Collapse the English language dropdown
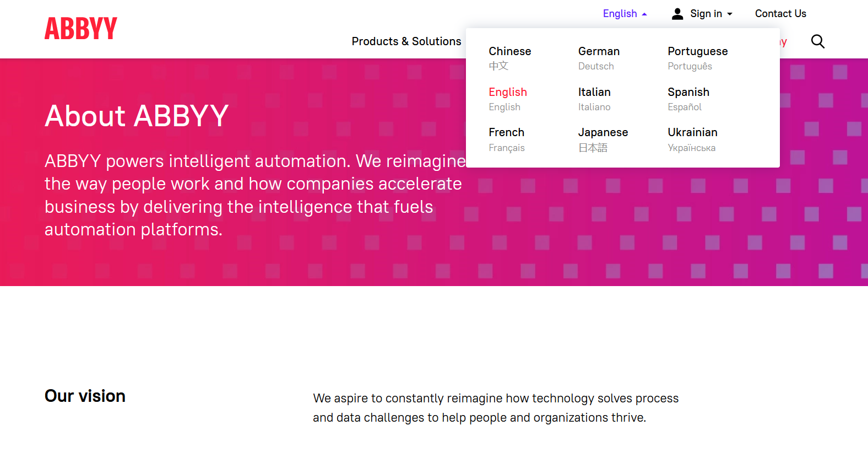Image resolution: width=868 pixels, height=452 pixels. click(625, 14)
